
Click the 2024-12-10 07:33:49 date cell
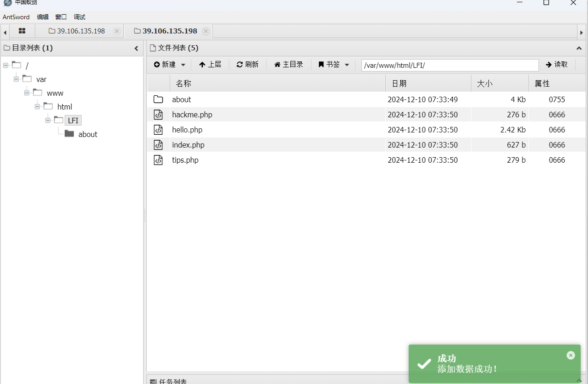click(x=422, y=99)
